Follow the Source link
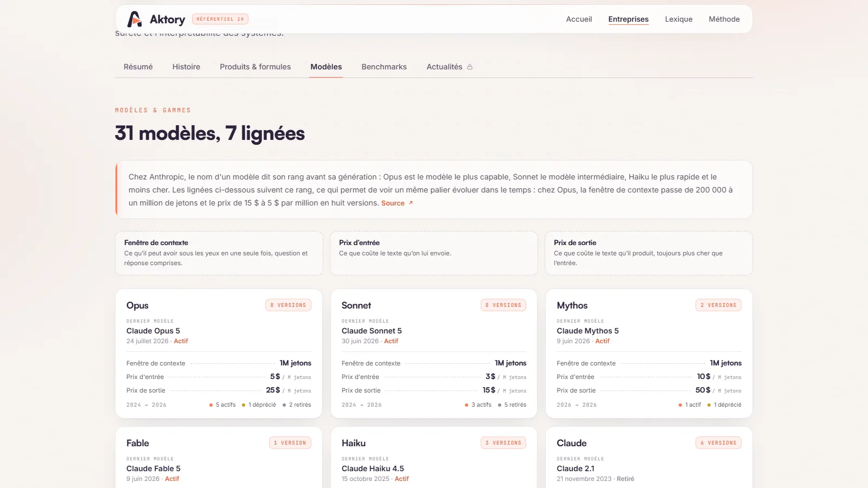The width and height of the screenshot is (868, 488). click(x=393, y=203)
